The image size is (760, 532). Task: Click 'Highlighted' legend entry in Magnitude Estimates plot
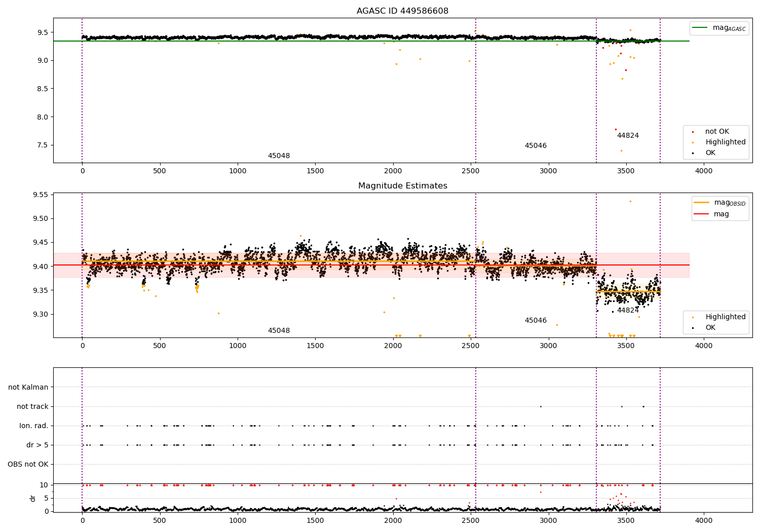click(x=726, y=317)
